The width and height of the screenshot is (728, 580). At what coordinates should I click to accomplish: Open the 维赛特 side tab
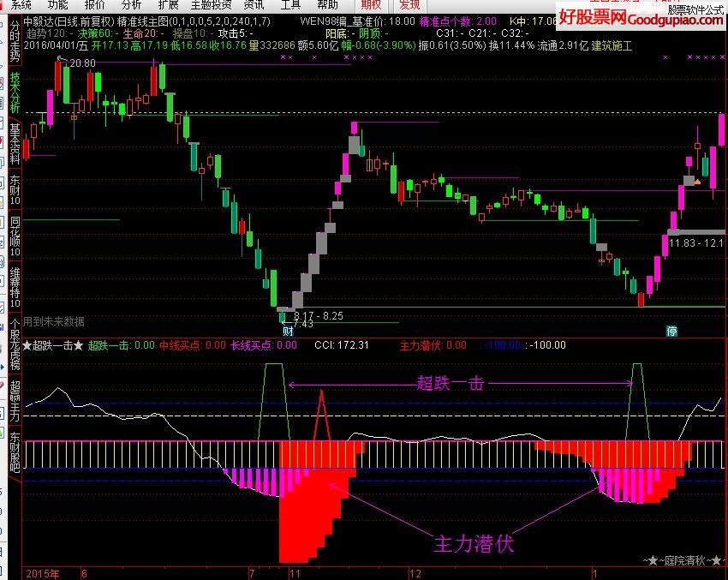pos(15,287)
